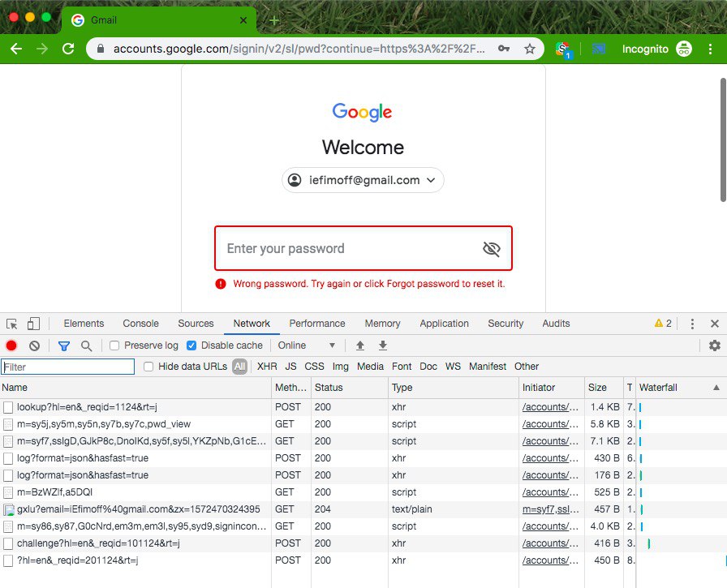Expand iefimoff@gmail.com account switcher
The width and height of the screenshot is (727, 588).
363,180
